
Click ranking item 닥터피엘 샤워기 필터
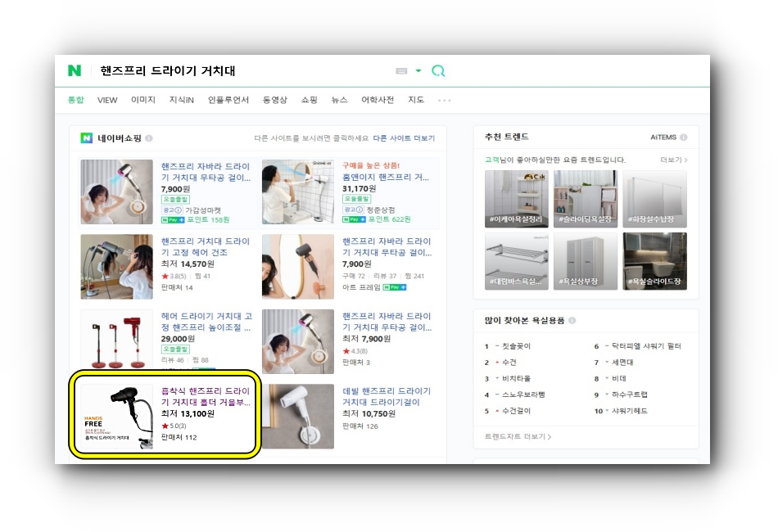click(x=646, y=346)
